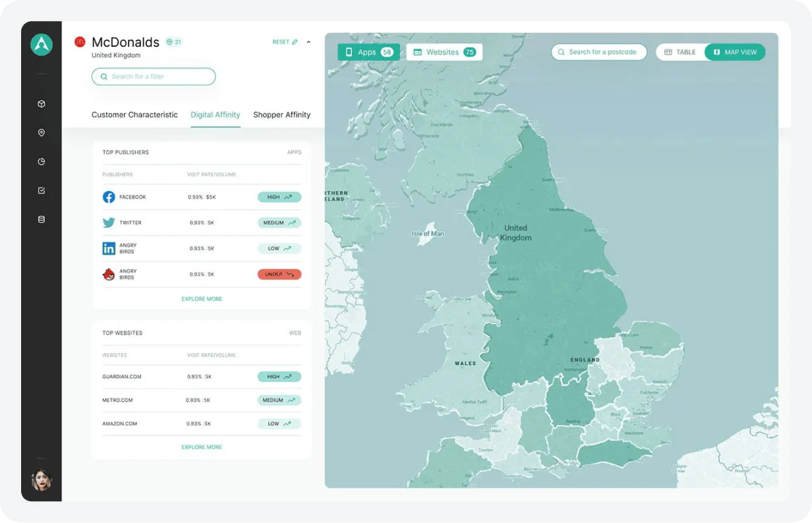This screenshot has height=523, width=812.
Task: Click the LinkedIn publisher icon
Action: click(x=109, y=248)
